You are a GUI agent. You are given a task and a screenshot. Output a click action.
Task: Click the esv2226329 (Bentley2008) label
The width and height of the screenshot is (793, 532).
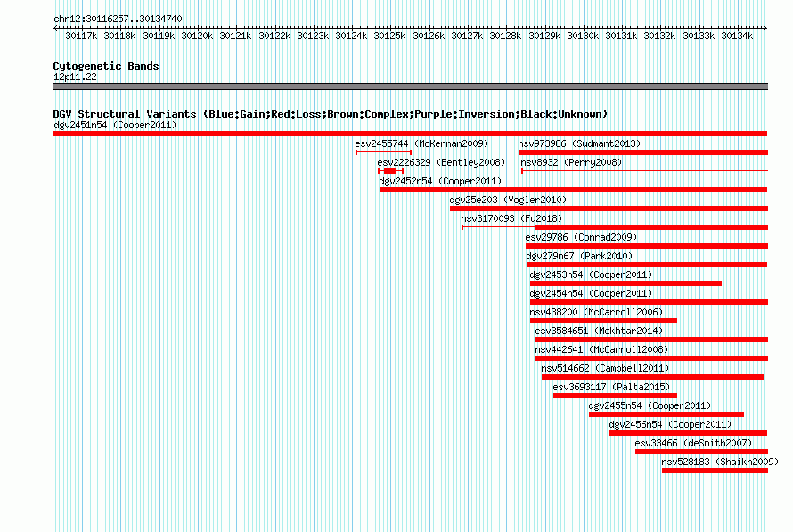tap(441, 162)
